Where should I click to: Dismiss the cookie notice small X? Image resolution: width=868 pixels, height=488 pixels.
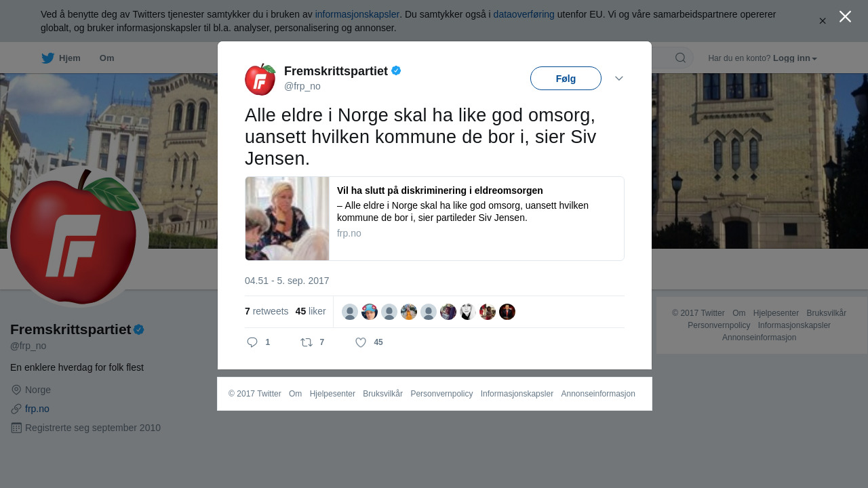(x=823, y=21)
